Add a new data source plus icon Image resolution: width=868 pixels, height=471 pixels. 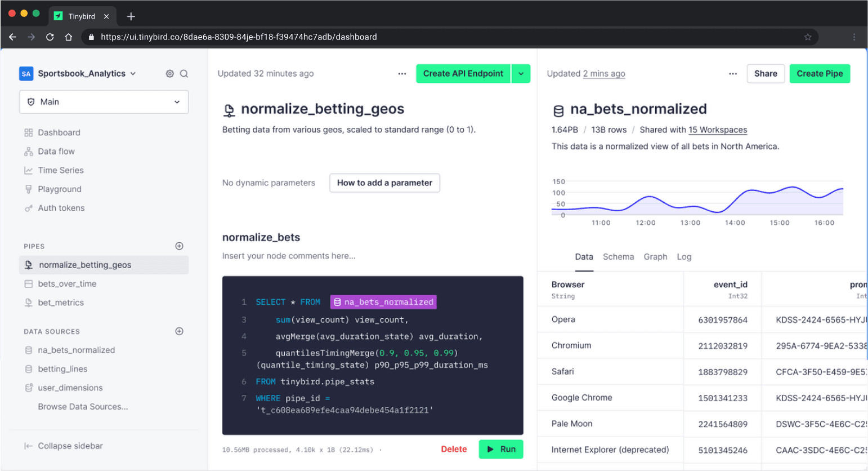pos(179,331)
